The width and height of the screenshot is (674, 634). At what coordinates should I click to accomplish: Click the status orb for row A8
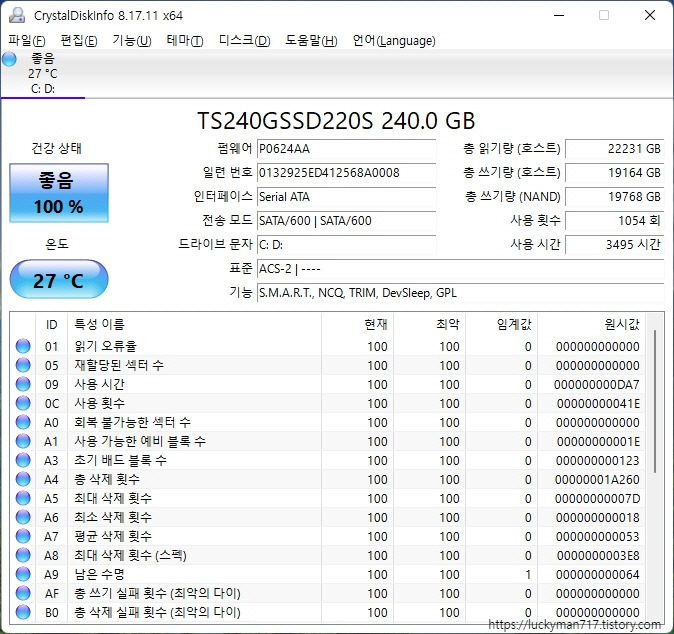[23, 555]
